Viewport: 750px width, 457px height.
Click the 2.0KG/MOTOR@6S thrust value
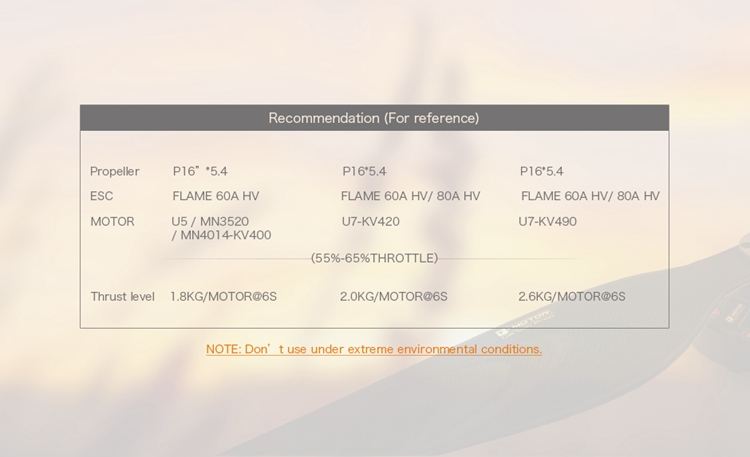point(393,296)
